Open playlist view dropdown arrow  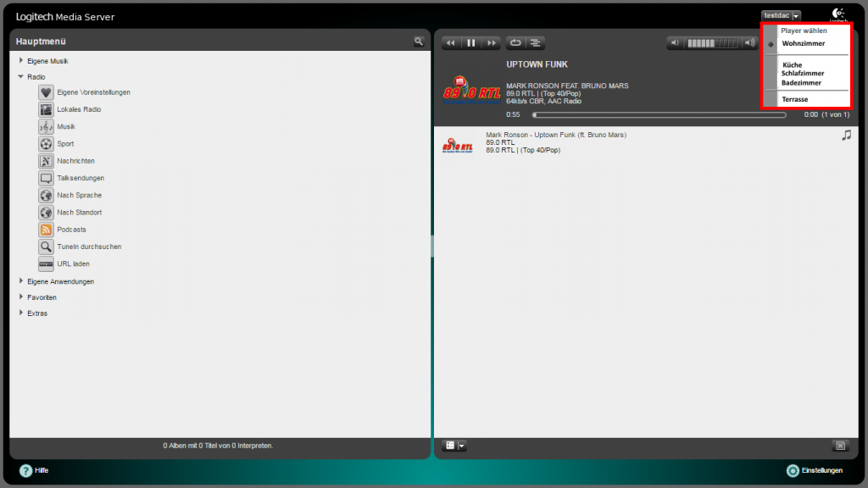click(x=461, y=446)
